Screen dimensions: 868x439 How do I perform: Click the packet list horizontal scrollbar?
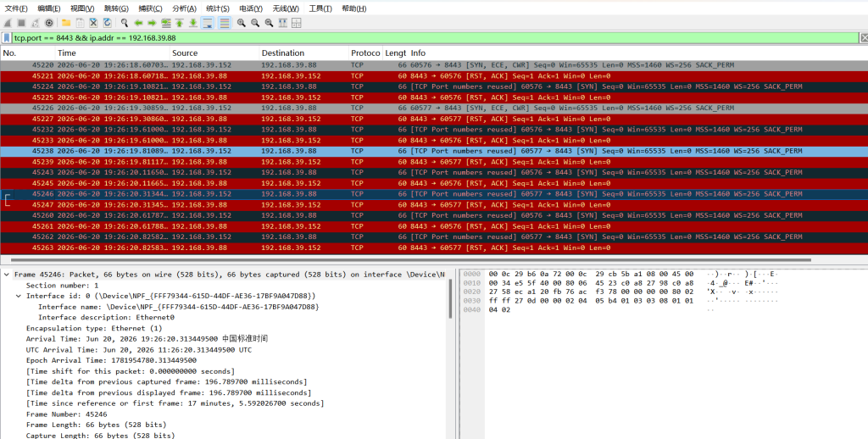pos(411,259)
